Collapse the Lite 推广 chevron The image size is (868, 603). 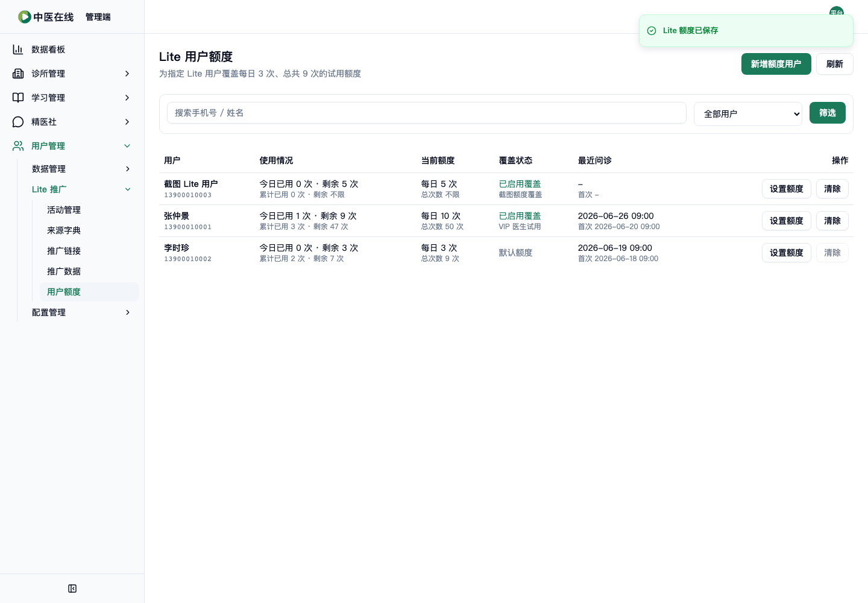[128, 189]
